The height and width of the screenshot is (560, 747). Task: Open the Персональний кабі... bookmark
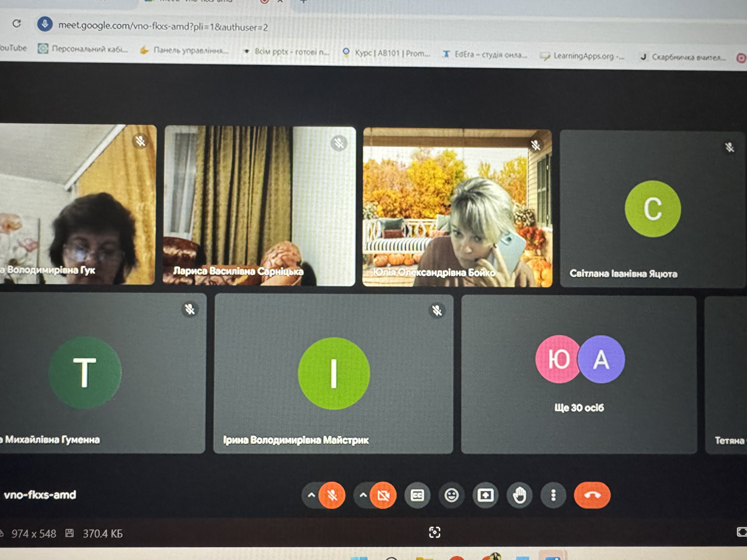tap(83, 49)
